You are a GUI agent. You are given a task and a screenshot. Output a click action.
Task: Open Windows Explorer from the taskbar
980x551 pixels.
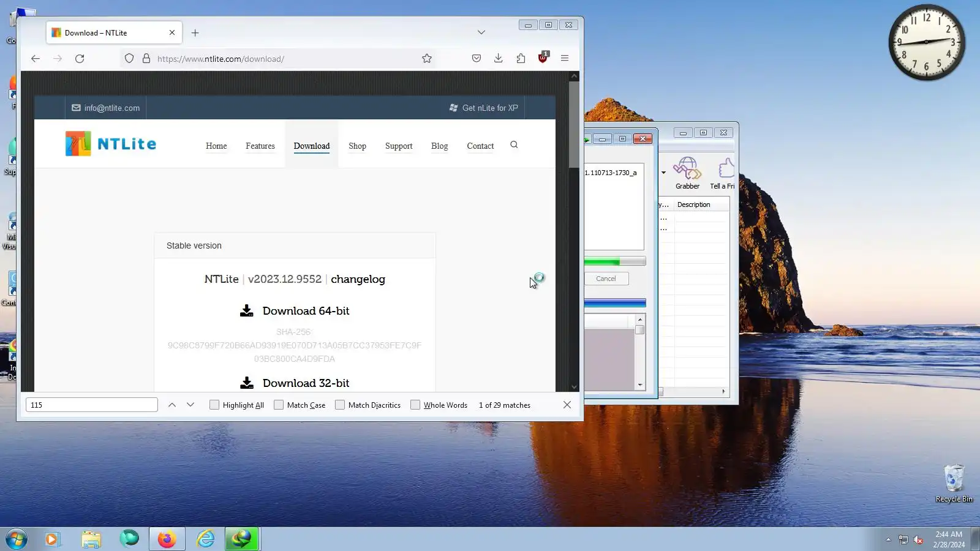click(91, 539)
